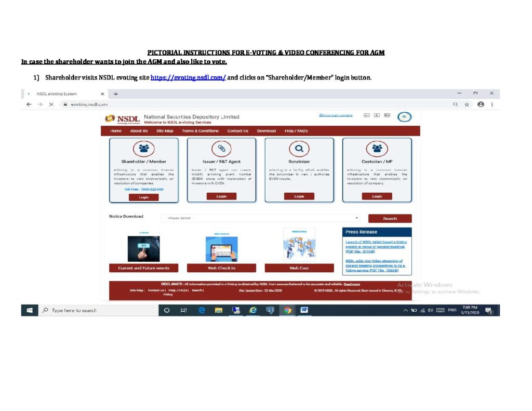
Task: Click Login under Issuer / R&T Agent
Action: tap(221, 196)
